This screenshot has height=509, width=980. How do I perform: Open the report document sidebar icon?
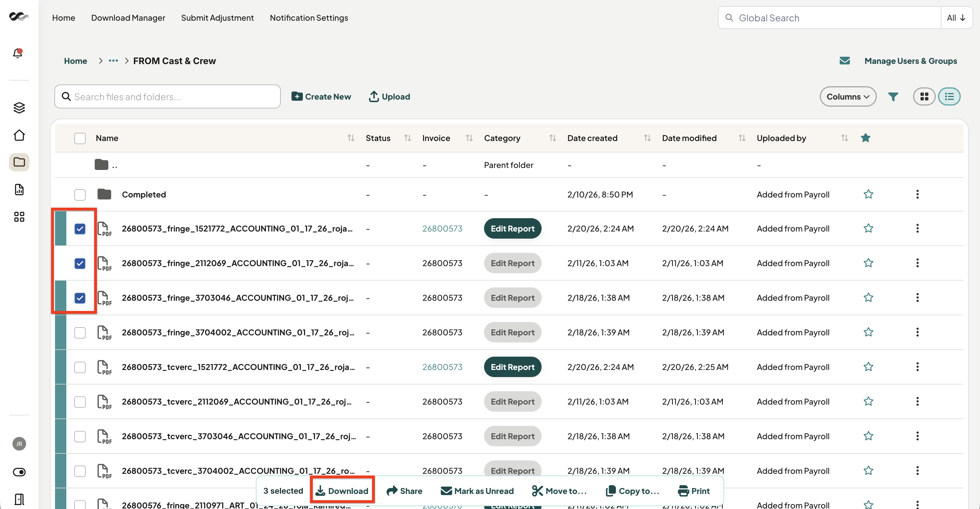19,190
